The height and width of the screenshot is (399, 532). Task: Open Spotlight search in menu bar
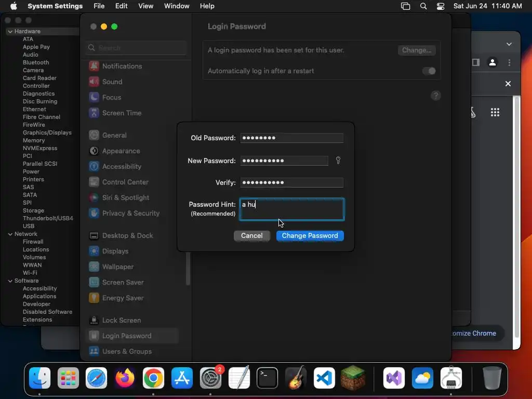(423, 6)
